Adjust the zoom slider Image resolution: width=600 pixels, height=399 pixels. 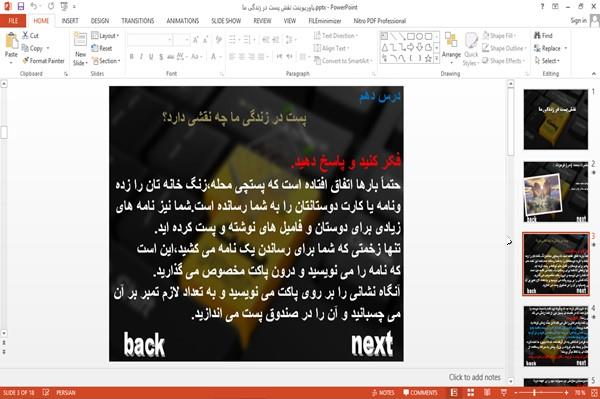tap(535, 392)
